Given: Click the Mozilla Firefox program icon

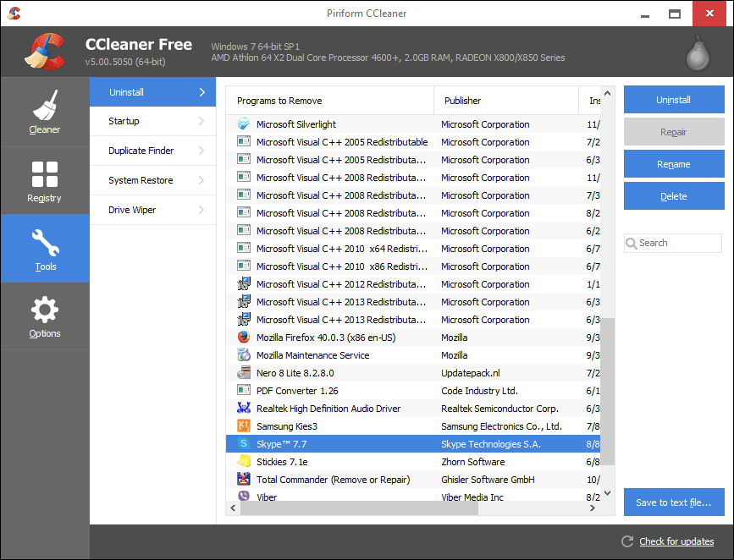Looking at the screenshot, I should pos(244,337).
